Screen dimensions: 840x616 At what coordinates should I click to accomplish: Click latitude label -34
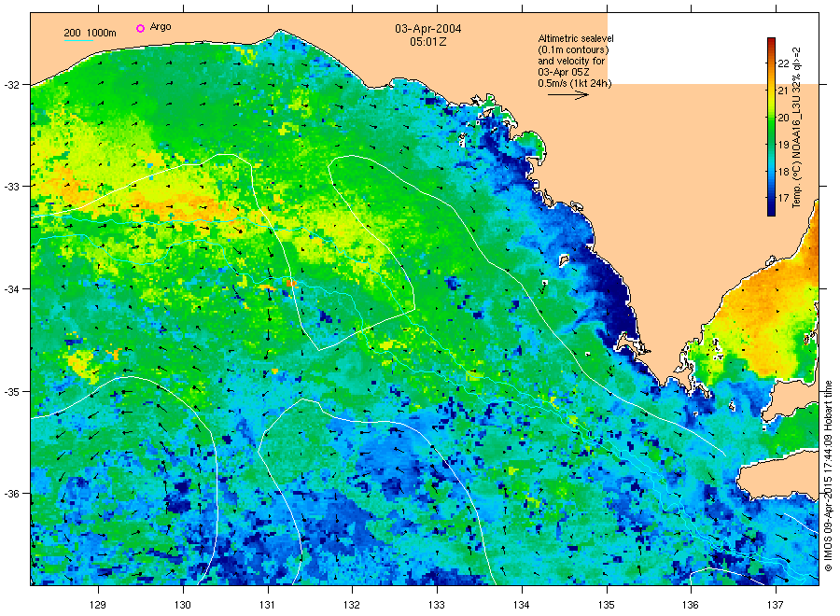pos(12,289)
